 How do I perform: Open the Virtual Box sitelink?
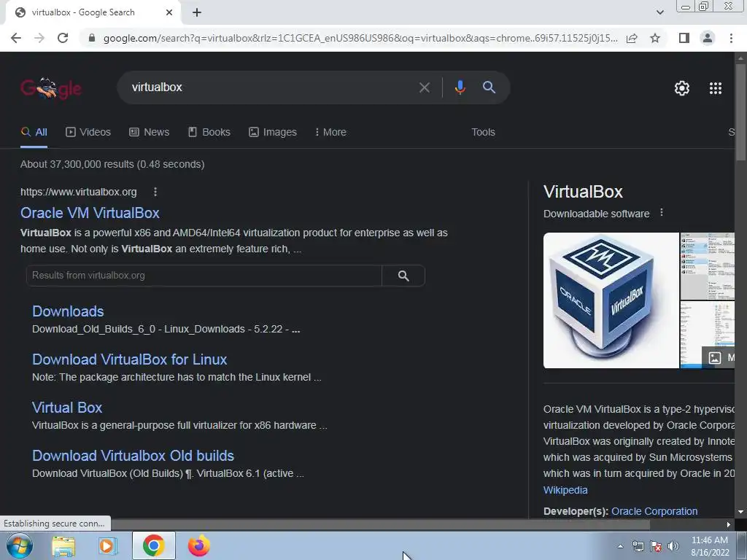click(x=67, y=407)
